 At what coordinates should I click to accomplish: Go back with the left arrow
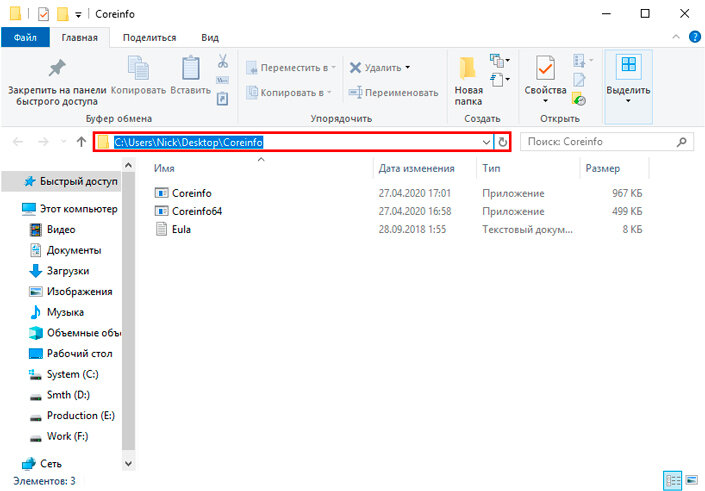18,142
